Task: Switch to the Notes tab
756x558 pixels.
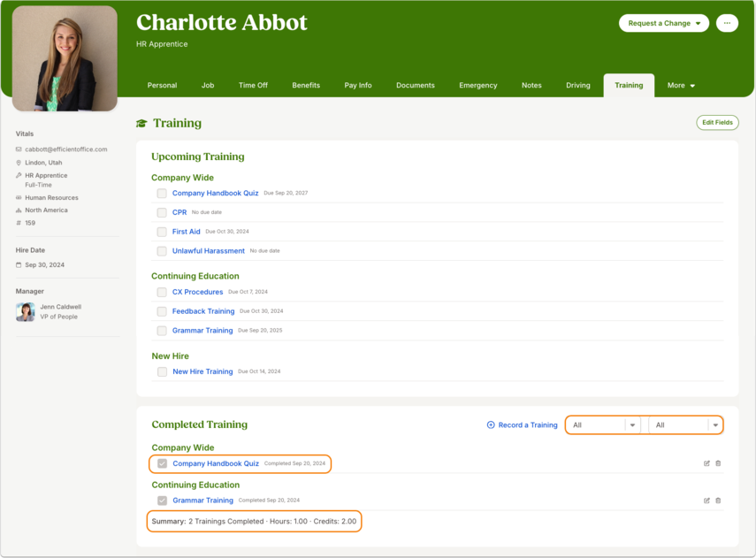Action: 531,86
